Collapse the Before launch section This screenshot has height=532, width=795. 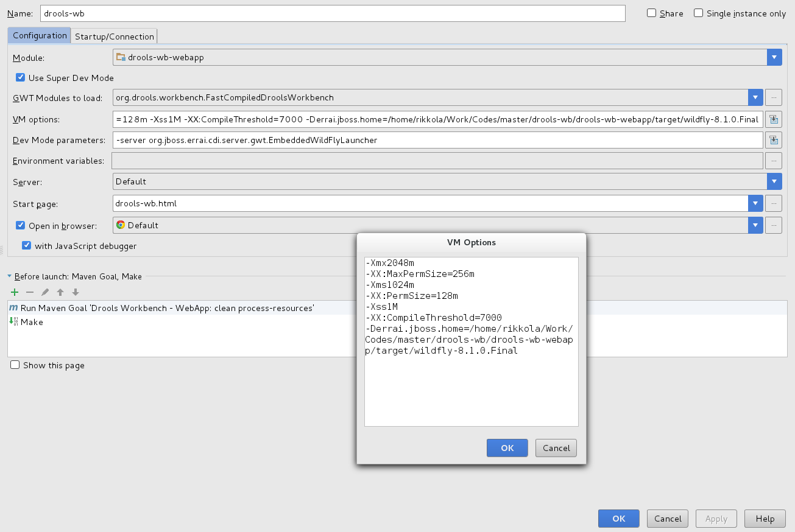(x=10, y=276)
